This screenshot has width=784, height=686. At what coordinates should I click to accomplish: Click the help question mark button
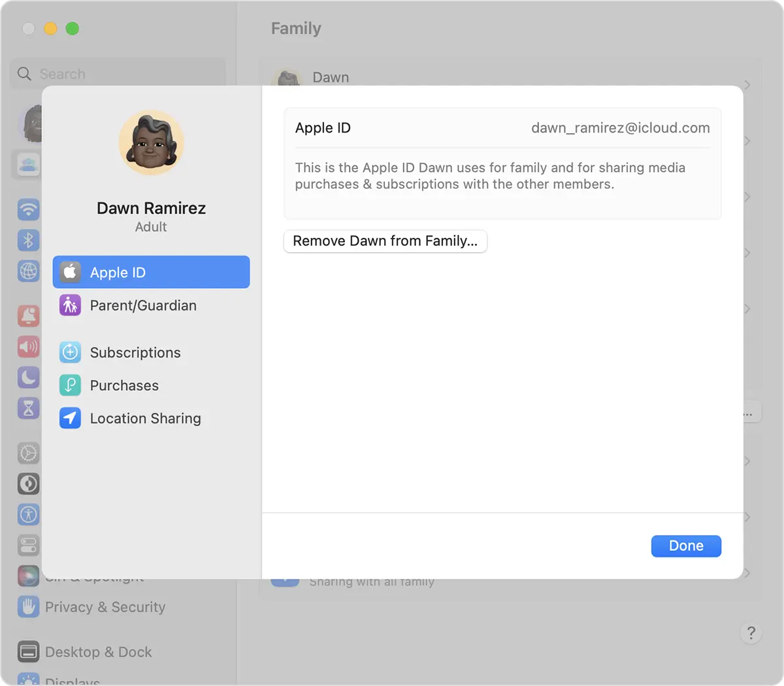click(751, 632)
